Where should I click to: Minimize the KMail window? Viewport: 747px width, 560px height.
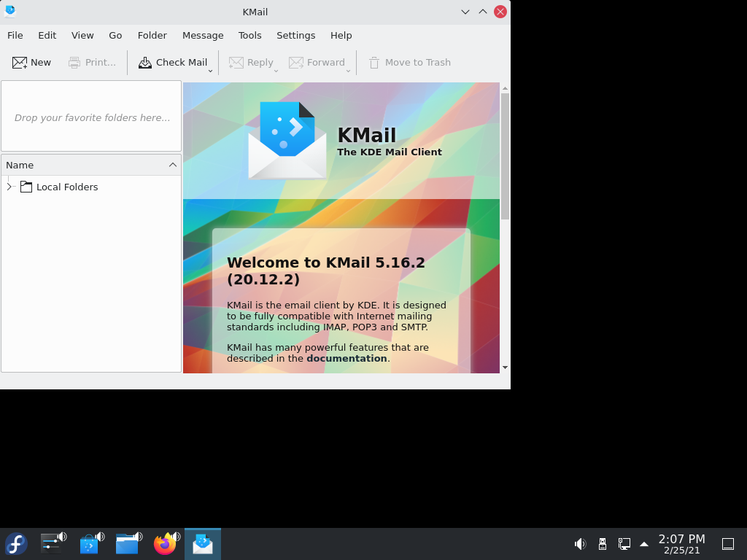465,12
